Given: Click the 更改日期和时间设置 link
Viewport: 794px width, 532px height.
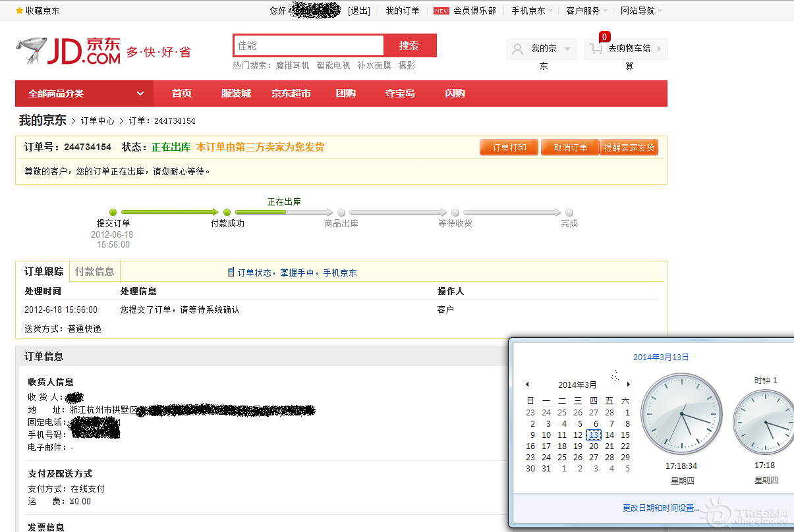Looking at the screenshot, I should pyautogui.click(x=661, y=508).
